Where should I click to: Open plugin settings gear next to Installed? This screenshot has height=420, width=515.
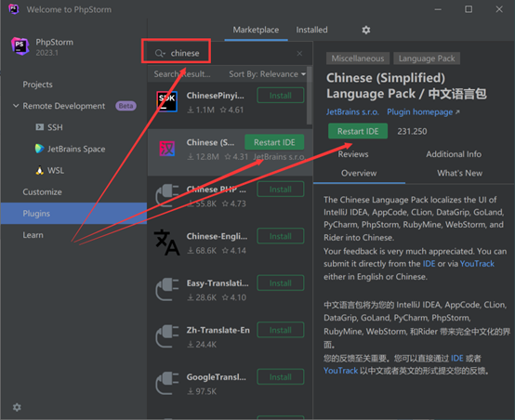366,30
